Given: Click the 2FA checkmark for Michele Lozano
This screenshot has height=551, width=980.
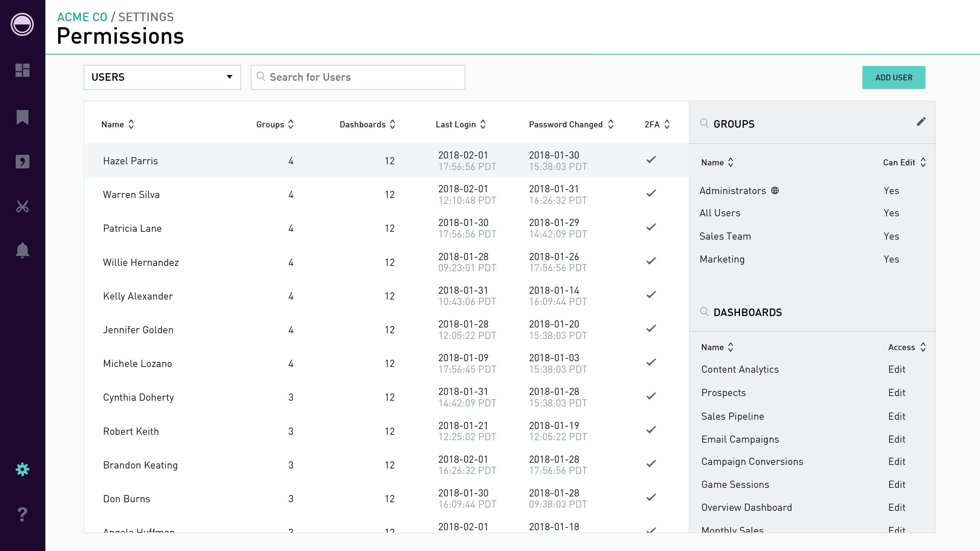Looking at the screenshot, I should coord(651,362).
